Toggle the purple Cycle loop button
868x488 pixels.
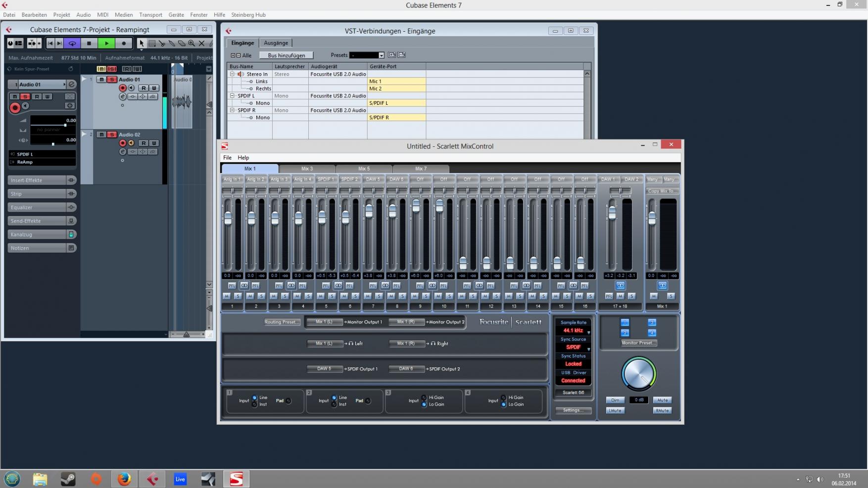coord(72,44)
